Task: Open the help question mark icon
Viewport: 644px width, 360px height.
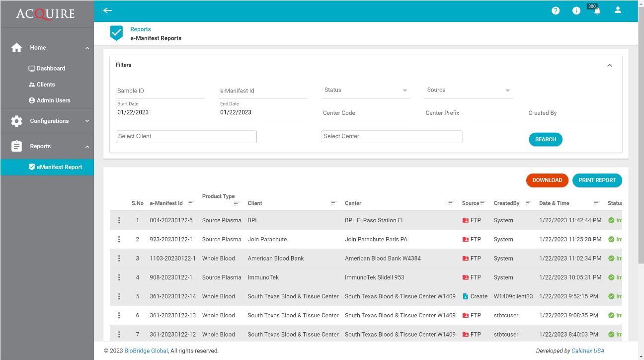Action: click(556, 11)
